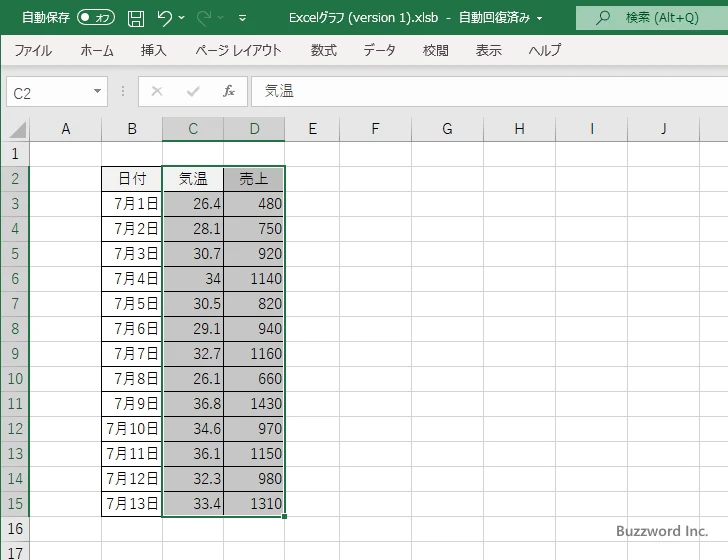
Task: Select column C header
Action: 193,129
